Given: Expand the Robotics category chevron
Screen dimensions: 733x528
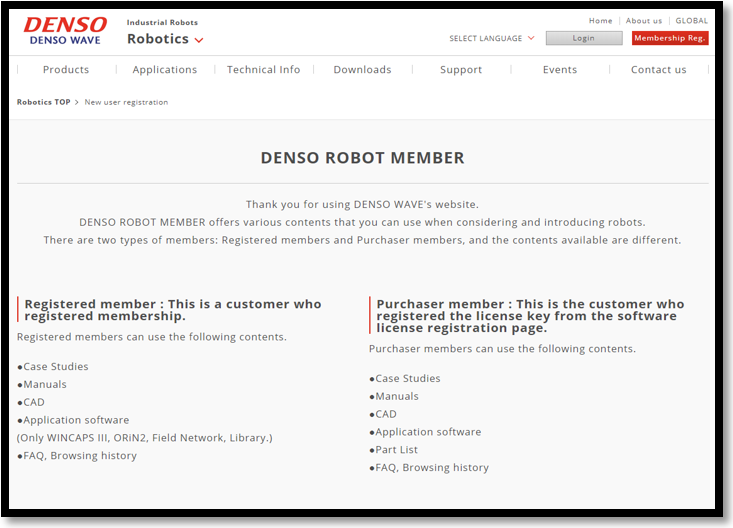Looking at the screenshot, I should 199,40.
